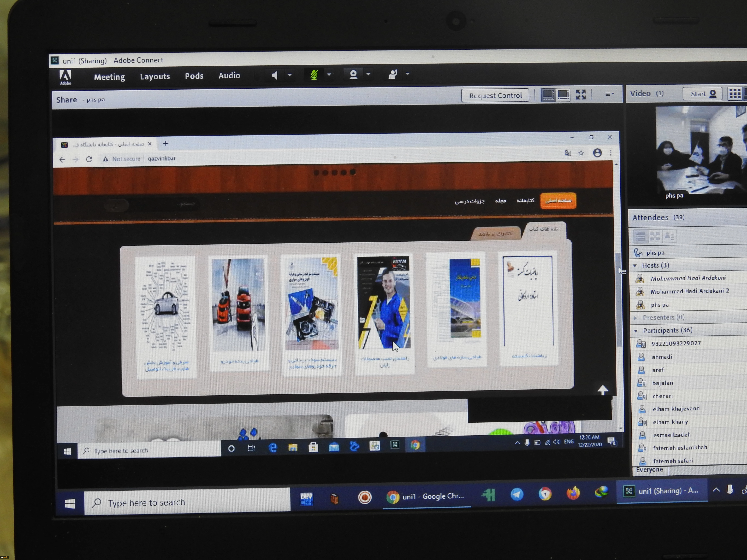The width and height of the screenshot is (747, 560).
Task: Toggle actual-size share view button
Action: click(563, 95)
